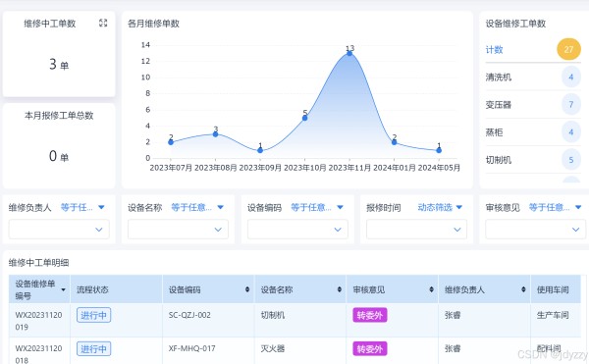The image size is (589, 364).
Task: Select 切制机 label in equipment list
Action: click(x=498, y=160)
